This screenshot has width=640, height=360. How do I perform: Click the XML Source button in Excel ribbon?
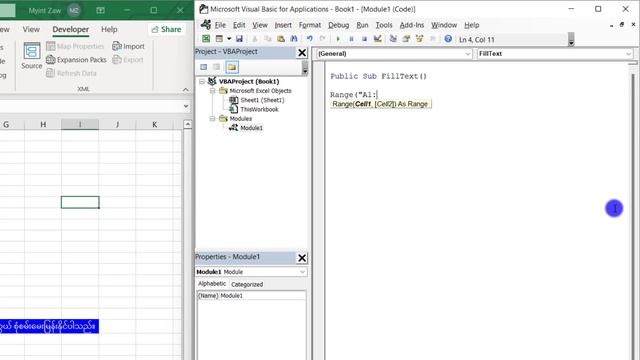click(31, 56)
